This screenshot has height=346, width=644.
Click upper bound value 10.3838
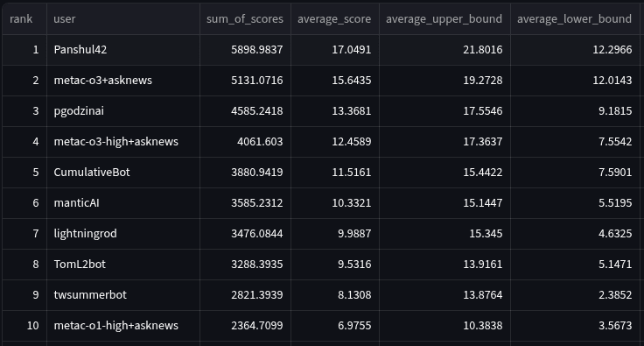click(444, 326)
